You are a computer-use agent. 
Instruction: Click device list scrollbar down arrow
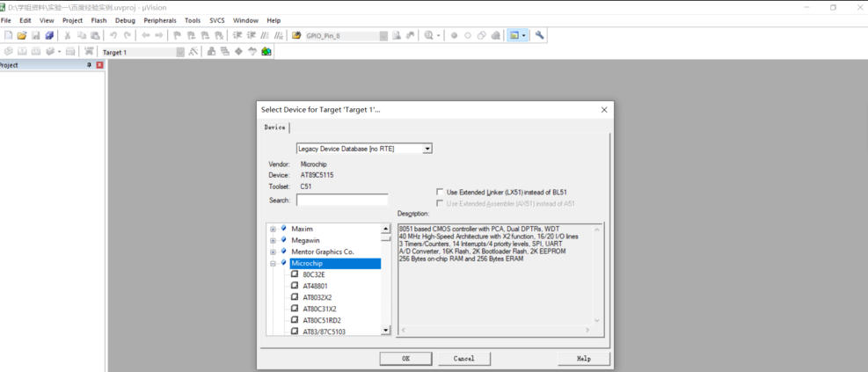[386, 331]
